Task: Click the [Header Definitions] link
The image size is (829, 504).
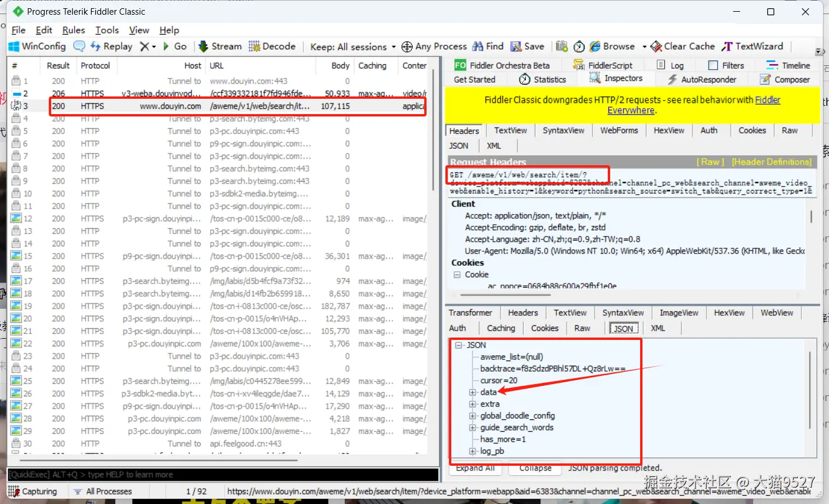Action: click(772, 162)
